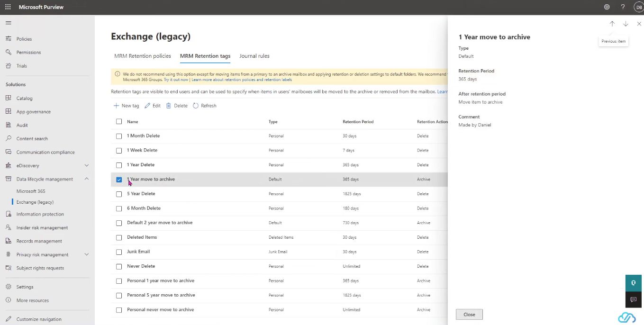This screenshot has height=325, width=644.
Task: Expand the eDiscovery section
Action: coord(86,165)
